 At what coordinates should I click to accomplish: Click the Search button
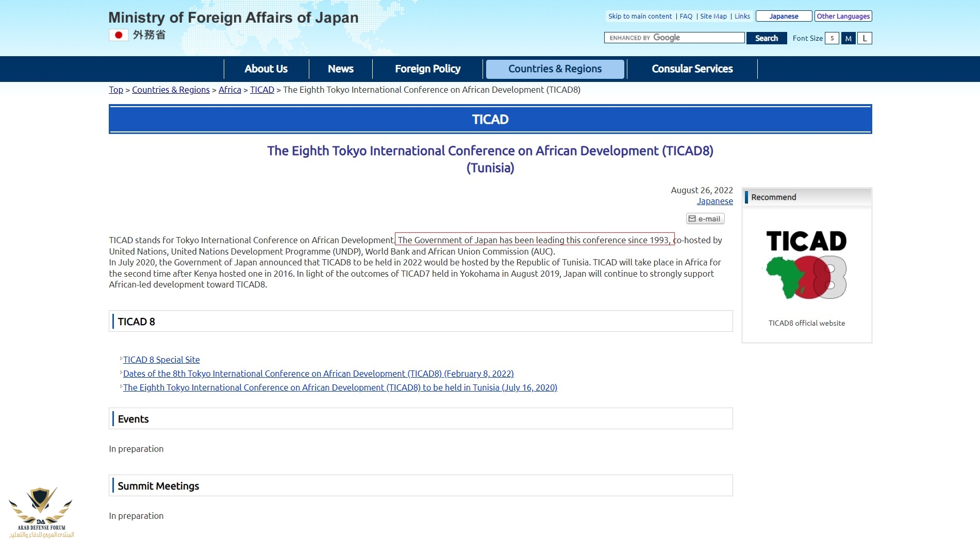click(x=766, y=38)
